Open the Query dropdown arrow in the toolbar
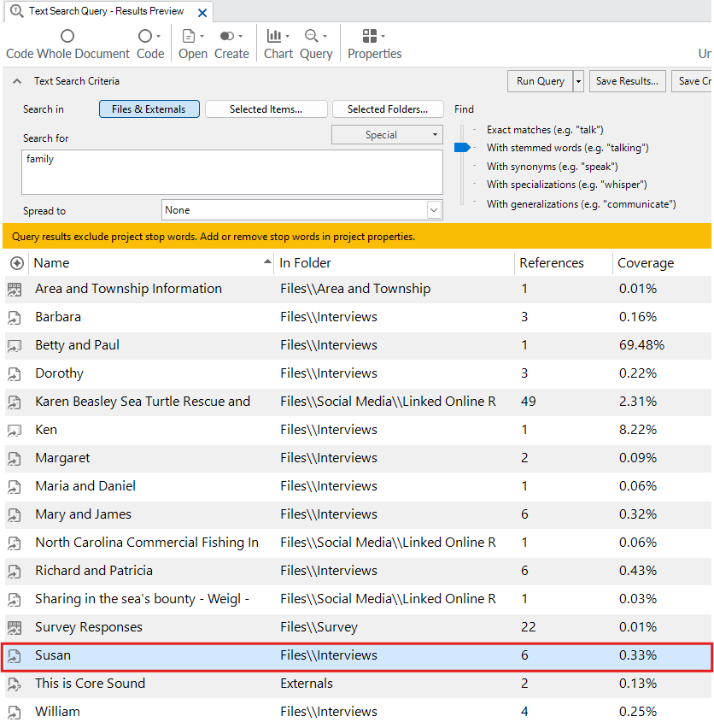The width and height of the screenshot is (714, 728). click(325, 36)
